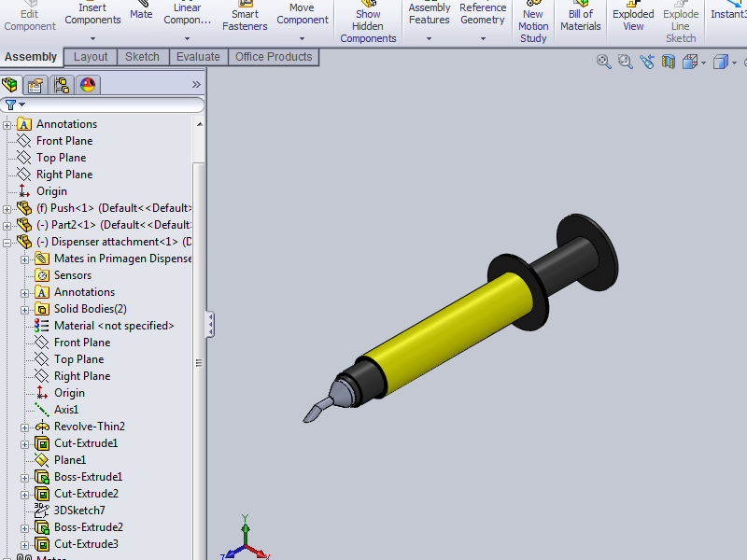Open the DisplayManager color wheel tab
Viewport: 747px width, 560px height.
(88, 85)
